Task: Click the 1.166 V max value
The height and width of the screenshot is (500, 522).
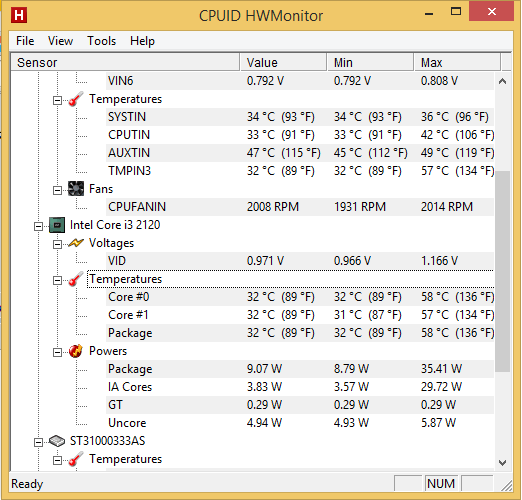Action: pyautogui.click(x=439, y=261)
